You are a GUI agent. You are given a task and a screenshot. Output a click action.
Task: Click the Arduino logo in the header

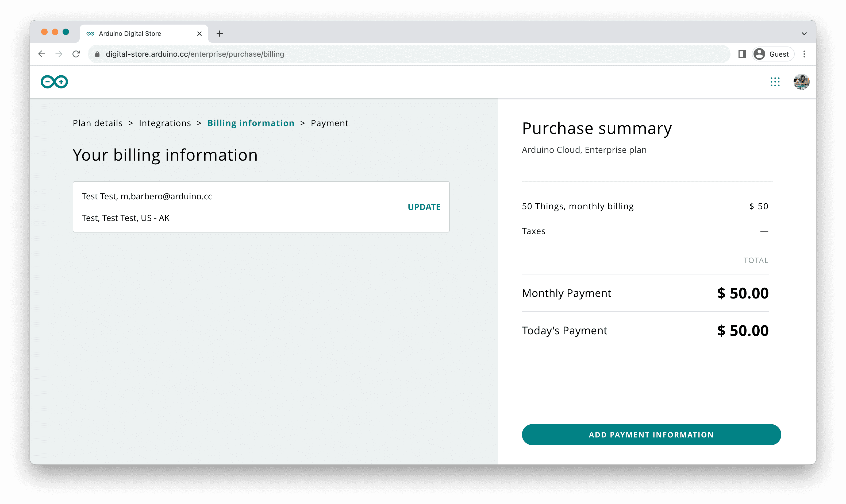54,82
